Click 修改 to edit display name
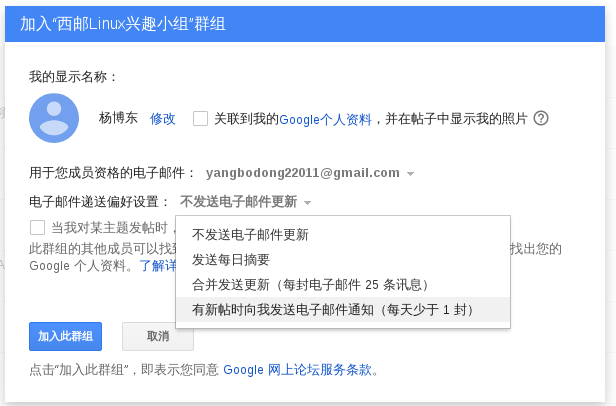 162,118
